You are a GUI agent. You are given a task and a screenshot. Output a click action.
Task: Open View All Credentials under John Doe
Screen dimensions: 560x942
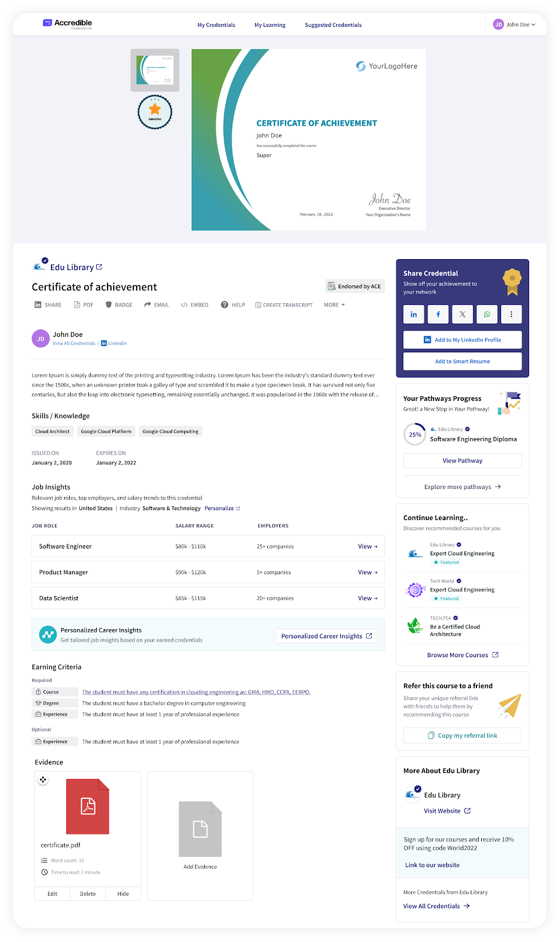point(74,344)
